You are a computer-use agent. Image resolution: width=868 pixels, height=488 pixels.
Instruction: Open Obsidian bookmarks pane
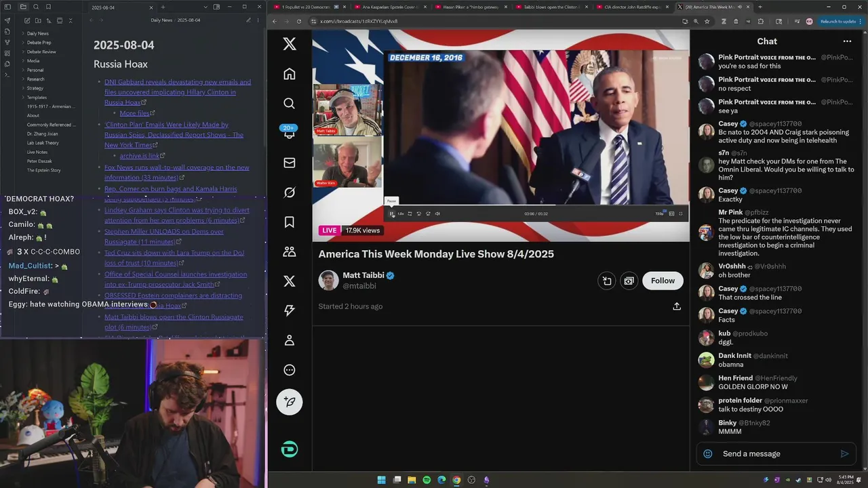[x=49, y=7]
